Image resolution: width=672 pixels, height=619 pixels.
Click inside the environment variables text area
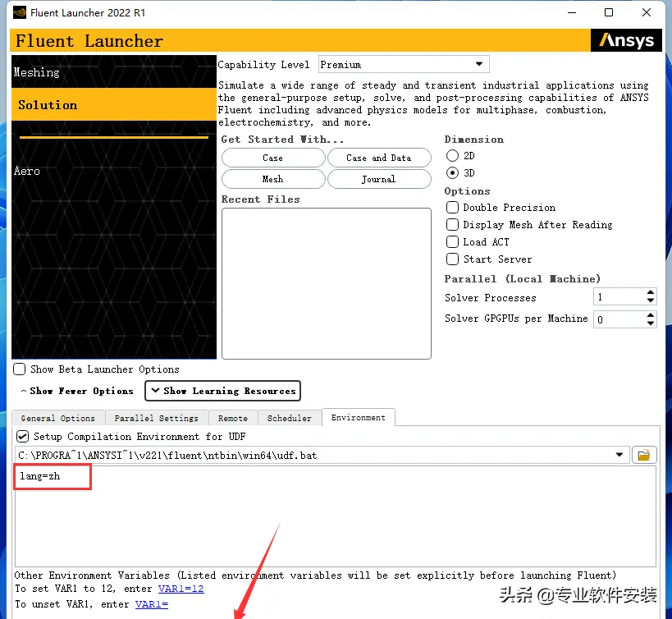[335, 516]
